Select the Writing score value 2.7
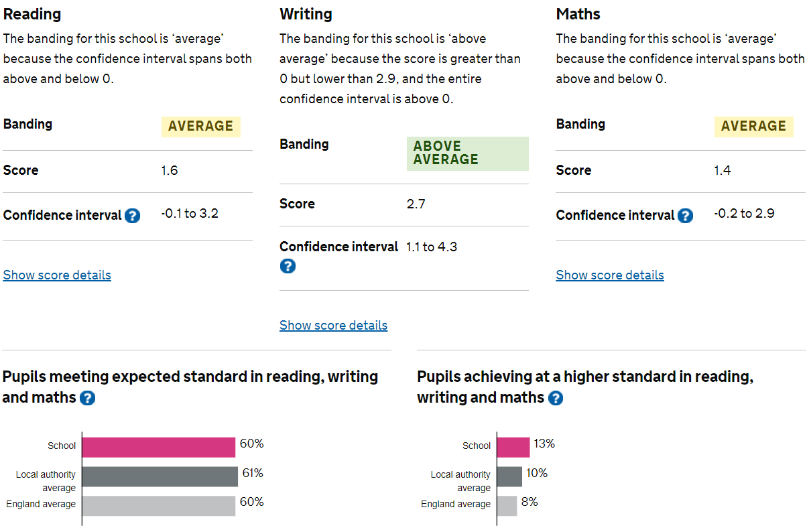Screen dimensions: 809x532 coord(416,204)
